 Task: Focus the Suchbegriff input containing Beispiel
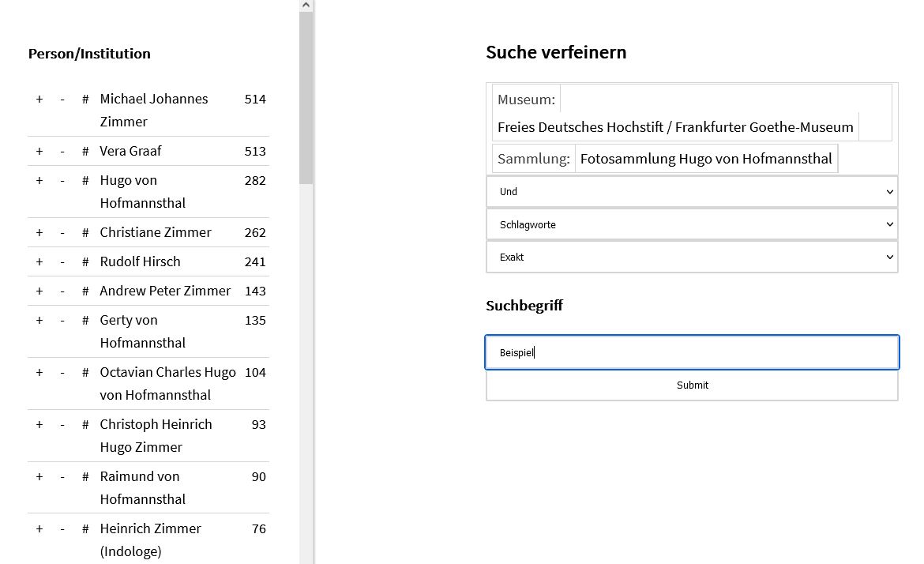[x=692, y=352]
